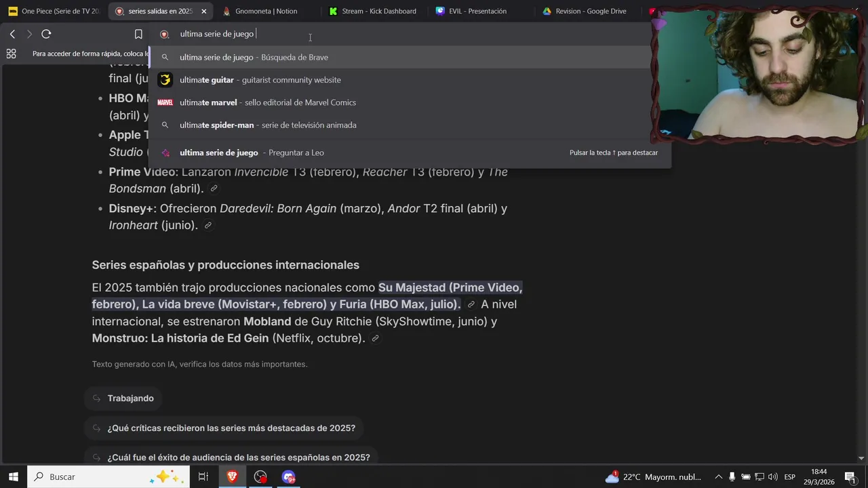Go back with the browser back arrow

[x=12, y=34]
